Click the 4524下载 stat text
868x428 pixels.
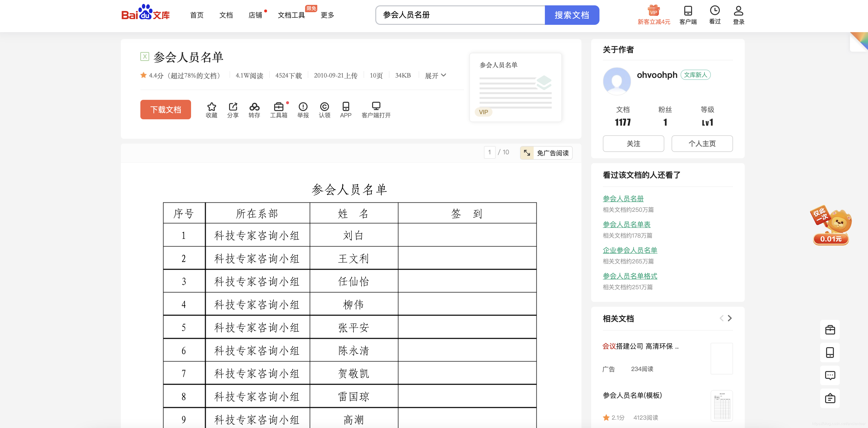[x=289, y=76]
